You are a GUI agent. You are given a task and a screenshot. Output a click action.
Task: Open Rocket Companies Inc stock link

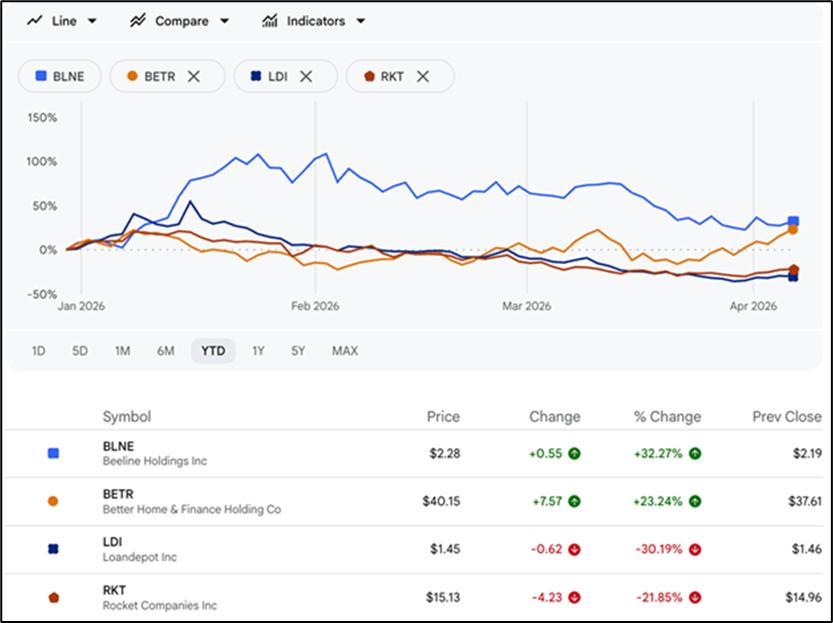(x=159, y=605)
